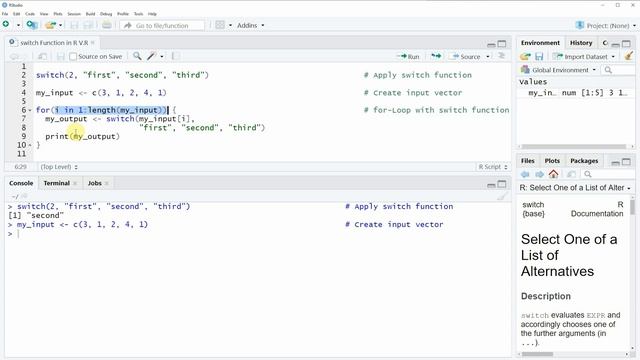The width and height of the screenshot is (640, 360).
Task: Click the show in new window icon in the editor toolbar
Action: click(x=42, y=56)
